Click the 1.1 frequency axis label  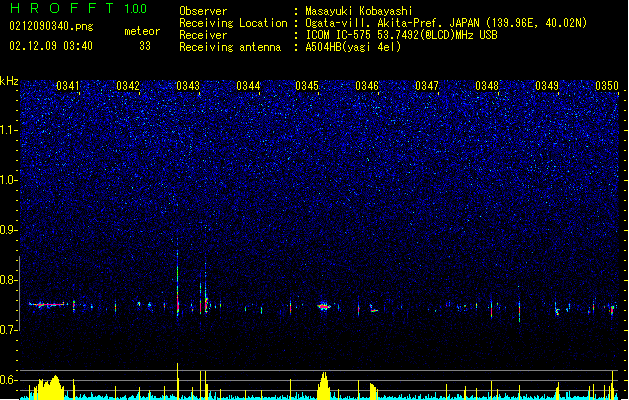[x=9, y=130]
